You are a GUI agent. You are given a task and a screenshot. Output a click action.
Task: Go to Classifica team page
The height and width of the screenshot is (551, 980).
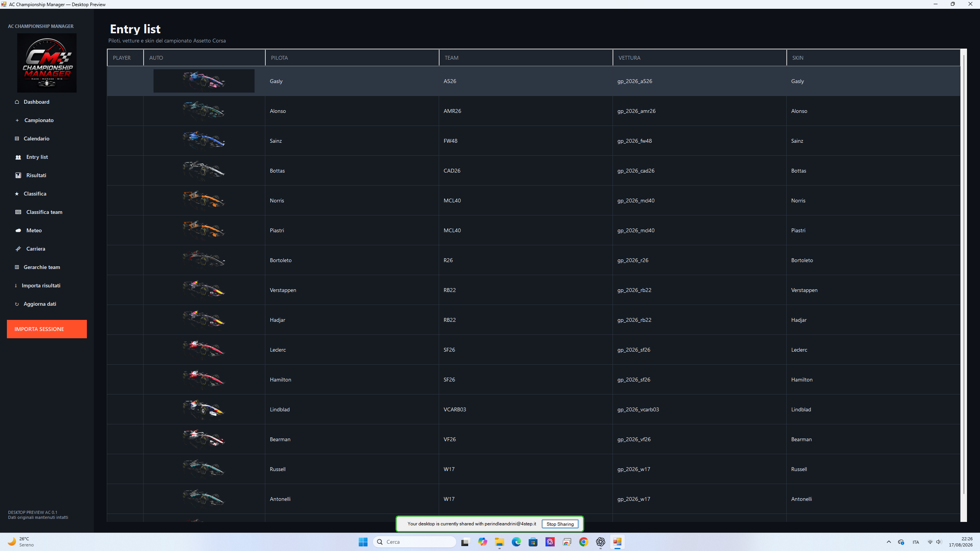(44, 212)
